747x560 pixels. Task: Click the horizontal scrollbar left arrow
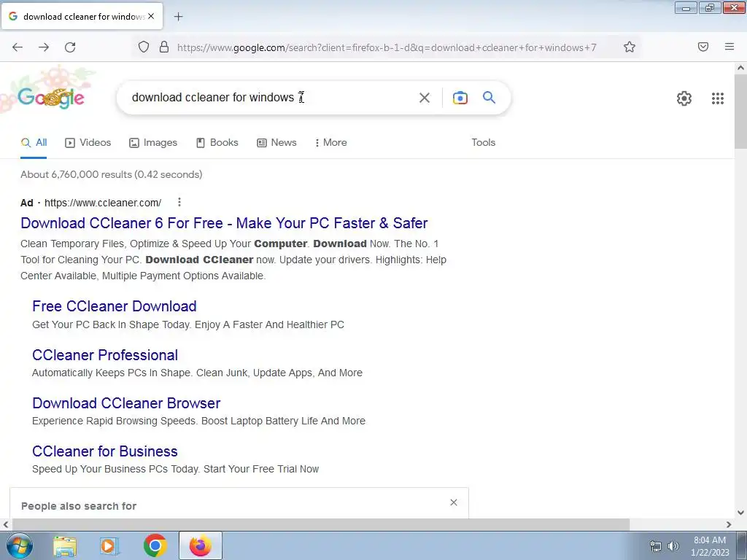6,525
